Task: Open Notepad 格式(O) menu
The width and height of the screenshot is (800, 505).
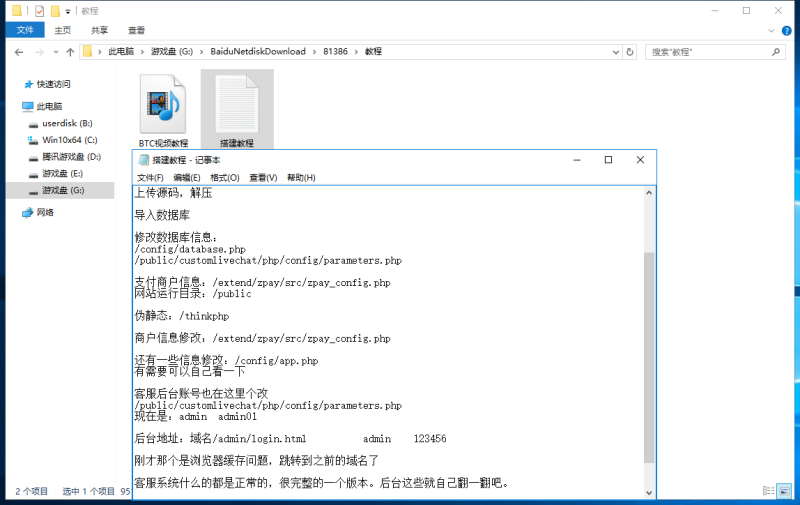Action: click(224, 178)
